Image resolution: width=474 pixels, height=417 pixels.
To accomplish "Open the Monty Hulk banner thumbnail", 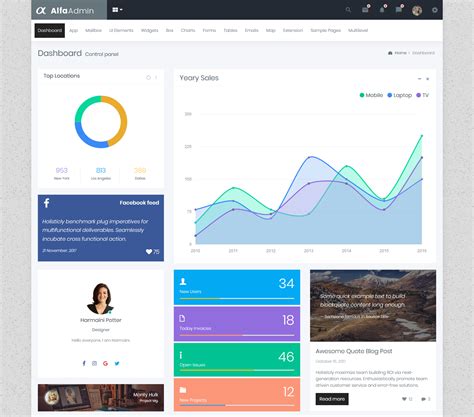I will [x=101, y=398].
